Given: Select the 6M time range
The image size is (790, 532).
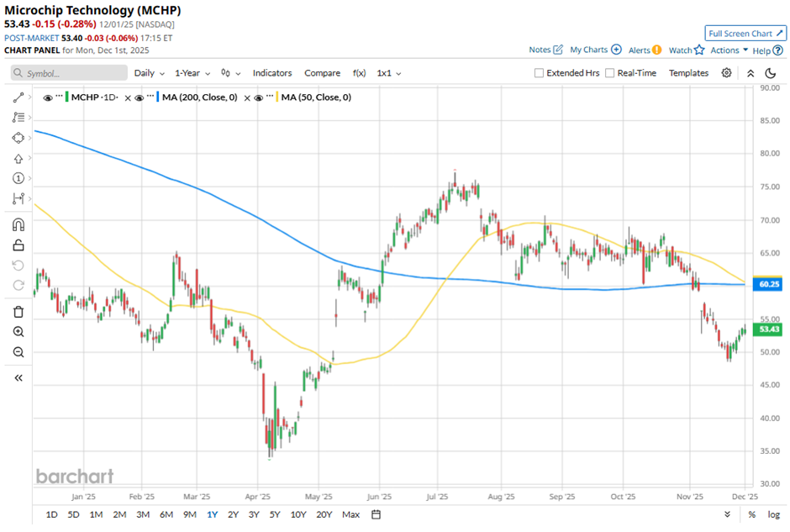Looking at the screenshot, I should click(166, 514).
